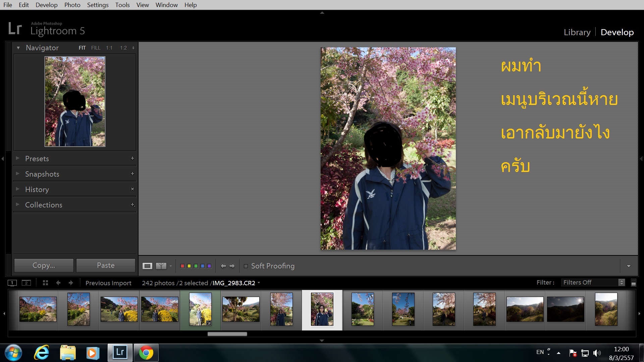Go back using filmstrip left arrow
Screen dimensions: 644x362
coord(58,283)
